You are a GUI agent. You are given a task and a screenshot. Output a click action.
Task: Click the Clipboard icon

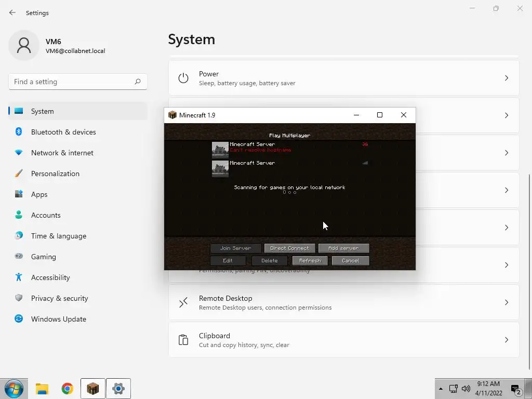(x=183, y=340)
